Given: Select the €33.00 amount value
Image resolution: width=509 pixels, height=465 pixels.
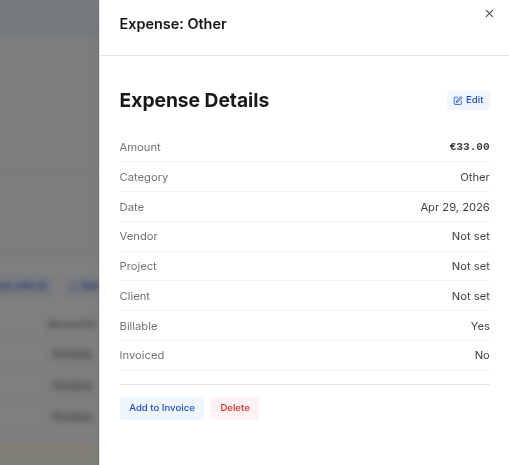Looking at the screenshot, I should [x=469, y=147].
